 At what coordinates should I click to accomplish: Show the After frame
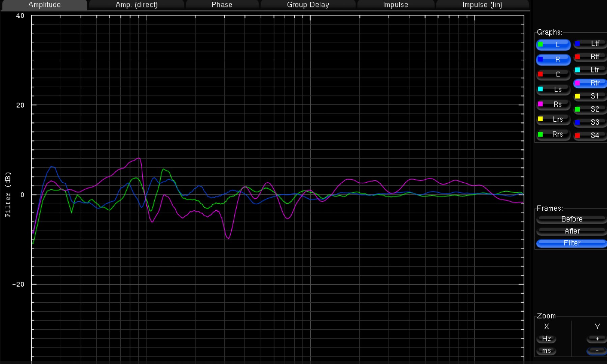point(572,231)
